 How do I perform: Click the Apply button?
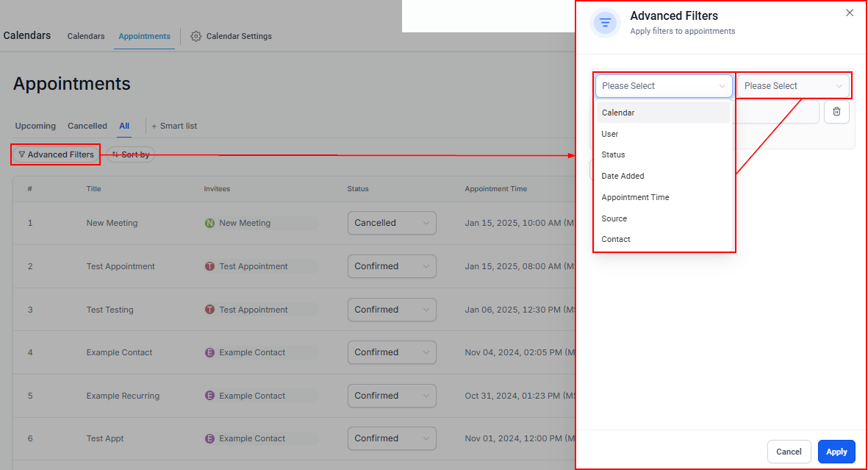(x=836, y=452)
